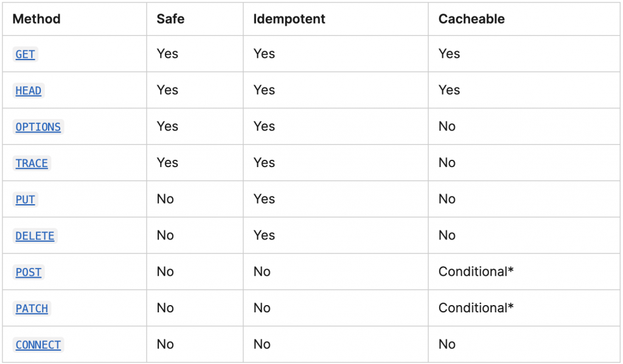Click the Conditional* cell in PATCH row

(x=476, y=308)
